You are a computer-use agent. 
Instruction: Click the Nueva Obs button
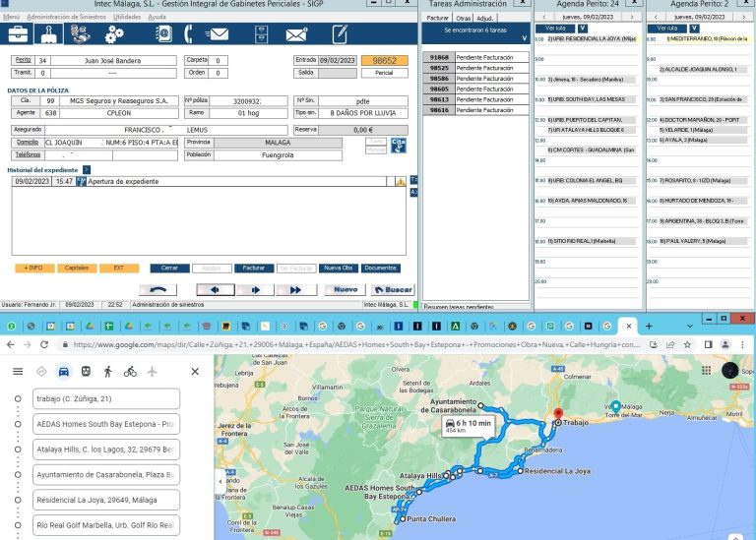point(338,268)
